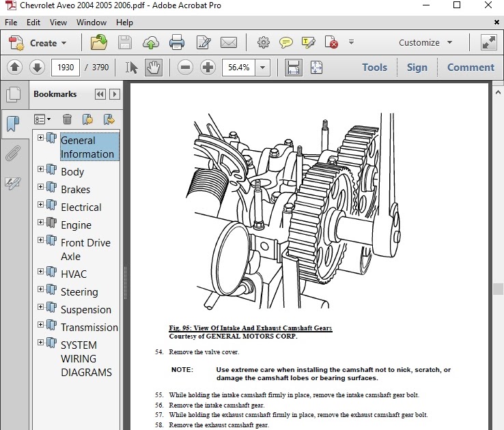The image size is (504, 430).
Task: Open the Sign pane
Action: [x=417, y=68]
